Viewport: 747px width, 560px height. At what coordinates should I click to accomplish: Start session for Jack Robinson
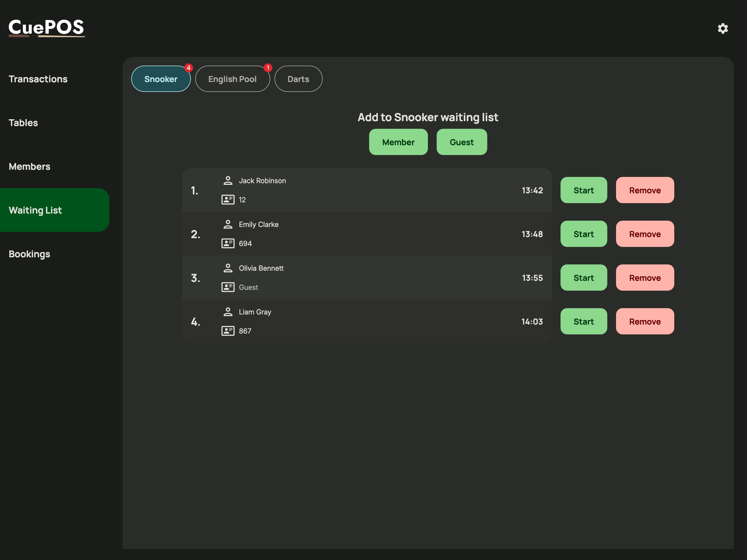[583, 190]
